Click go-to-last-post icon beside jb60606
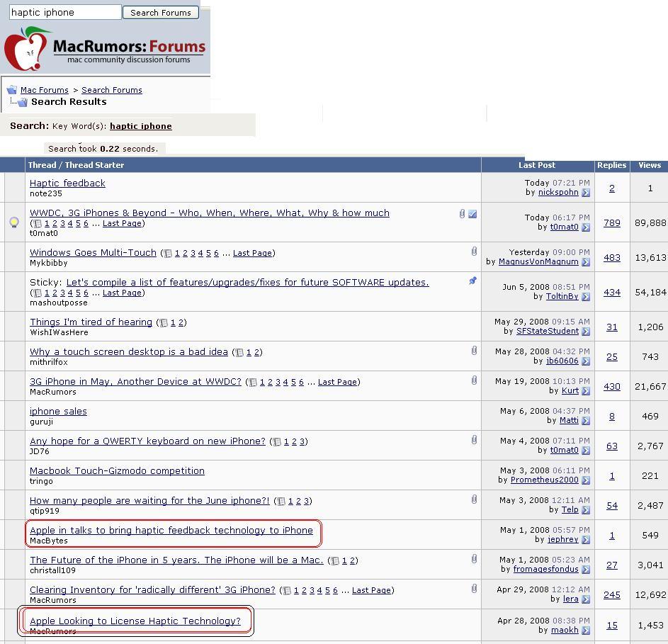668x644 pixels. coord(586,361)
